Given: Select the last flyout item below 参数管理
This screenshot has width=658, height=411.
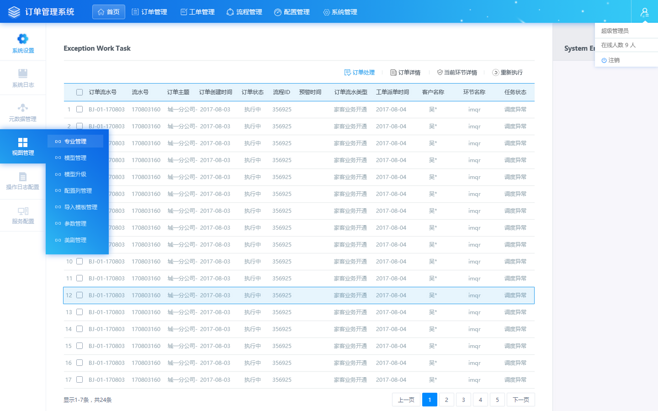Looking at the screenshot, I should 76,240.
